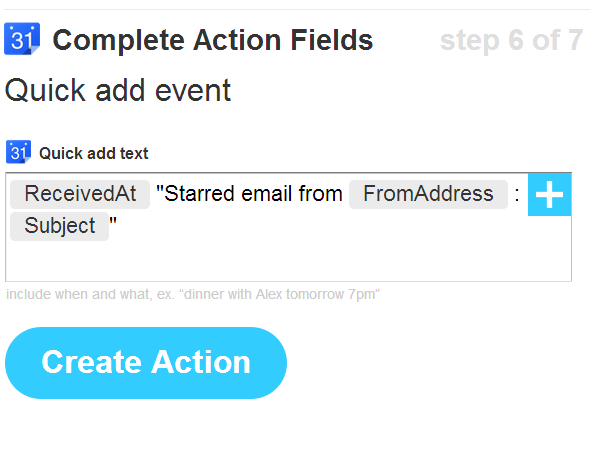The height and width of the screenshot is (450, 590).
Task: Click the small calendar icon beside Quick add text
Action: pyautogui.click(x=18, y=152)
